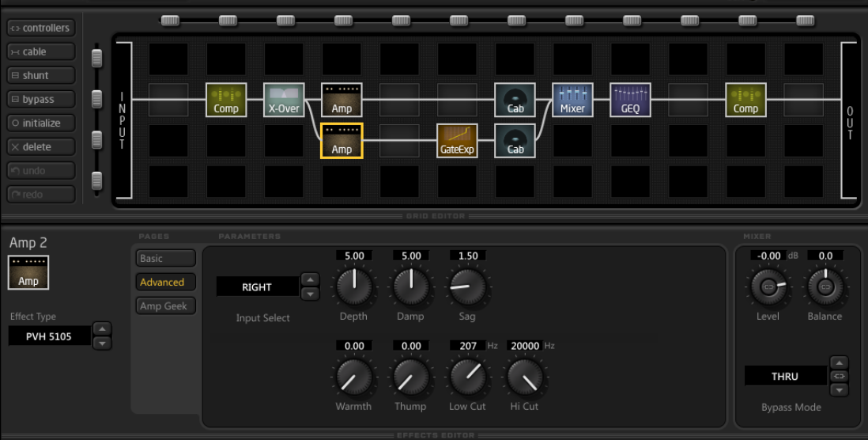Click the Balance value field 0.0
Image resolution: width=868 pixels, height=440 pixels.
point(825,256)
